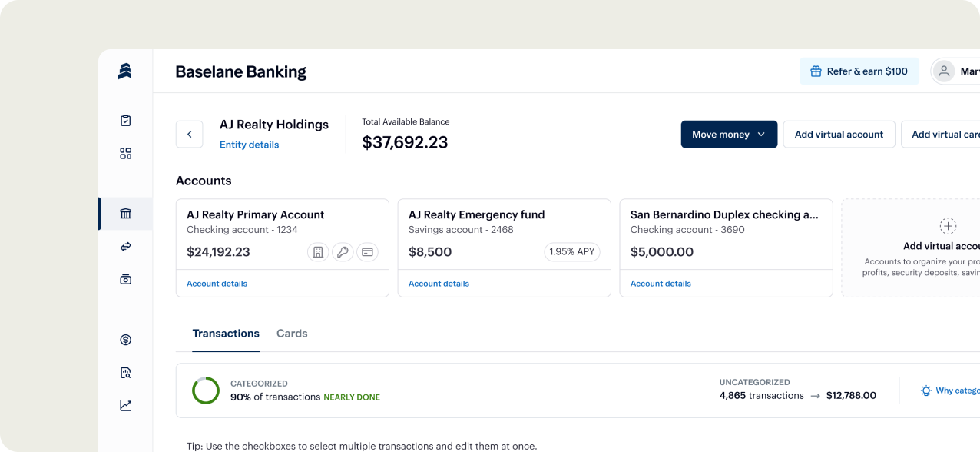Click the AJ Realty Primary Account title
The width and height of the screenshot is (980, 452).
click(x=256, y=215)
